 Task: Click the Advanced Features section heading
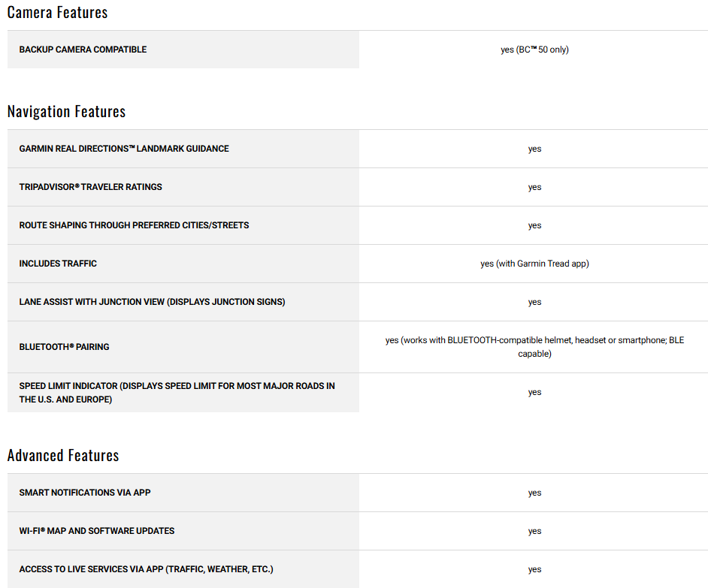[x=63, y=455]
